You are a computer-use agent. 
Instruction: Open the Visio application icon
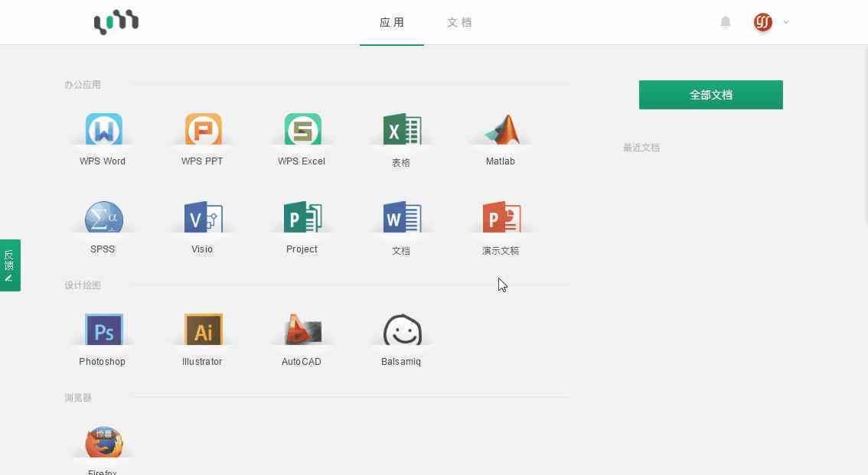click(x=203, y=216)
